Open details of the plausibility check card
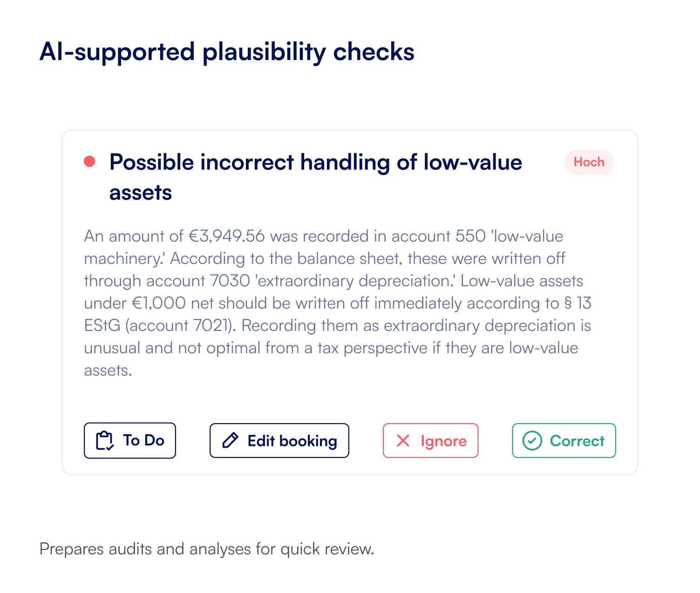Screen dimensions: 700x593 pos(349,303)
